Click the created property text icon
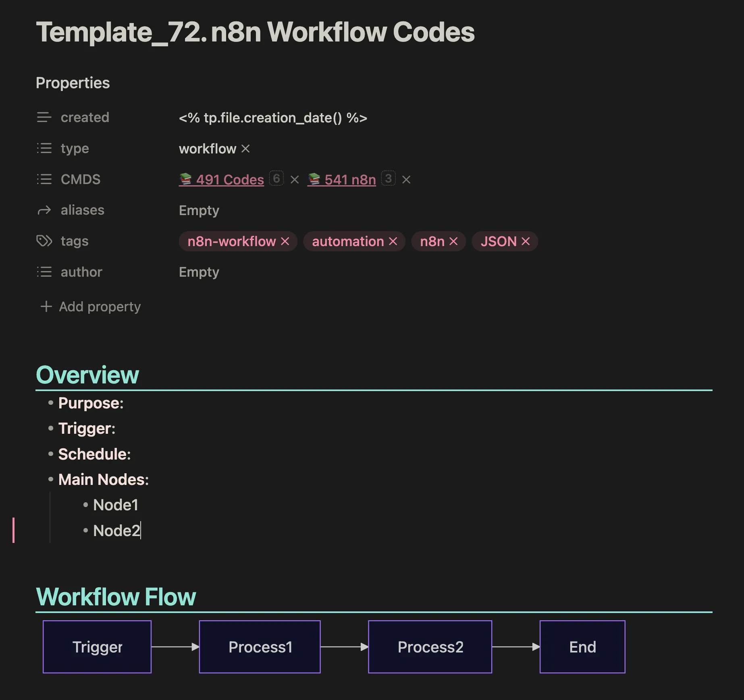The height and width of the screenshot is (700, 744). point(44,117)
